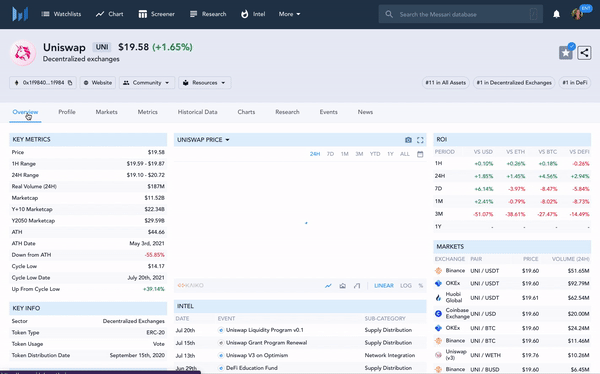The height and width of the screenshot is (374, 600).
Task: Open the Uniswap Price chart dropdown
Action: tap(203, 140)
